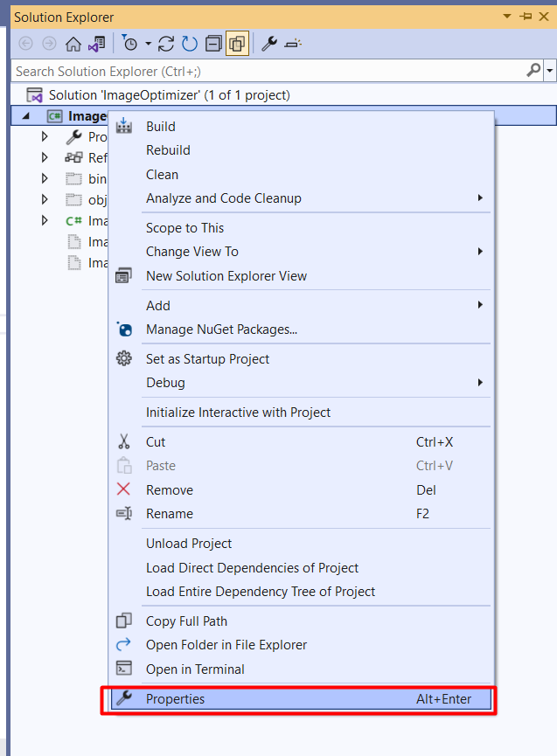Screen dimensions: 557x756
Task: Switch between solutions and folder views icon
Action: 96,44
